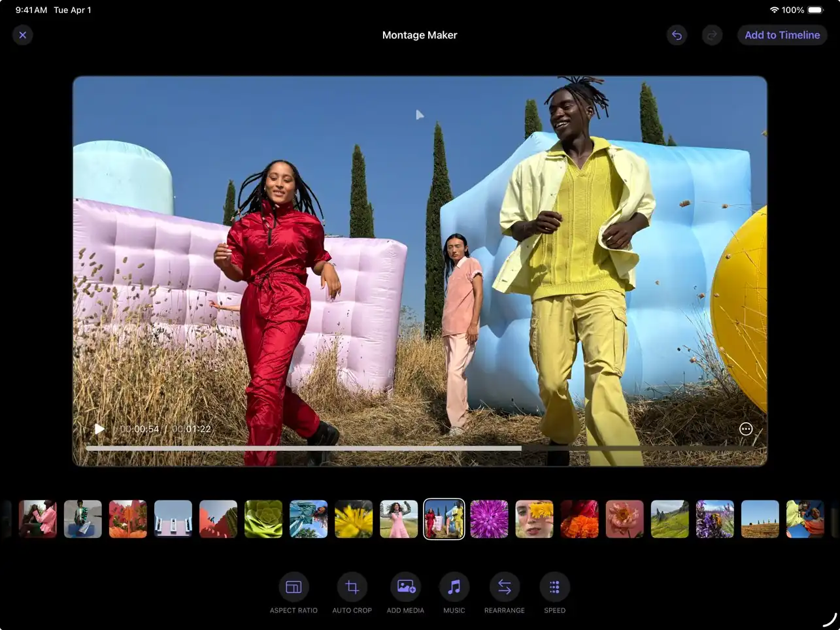Play the montage preview
The image size is (840, 630).
pyautogui.click(x=99, y=429)
